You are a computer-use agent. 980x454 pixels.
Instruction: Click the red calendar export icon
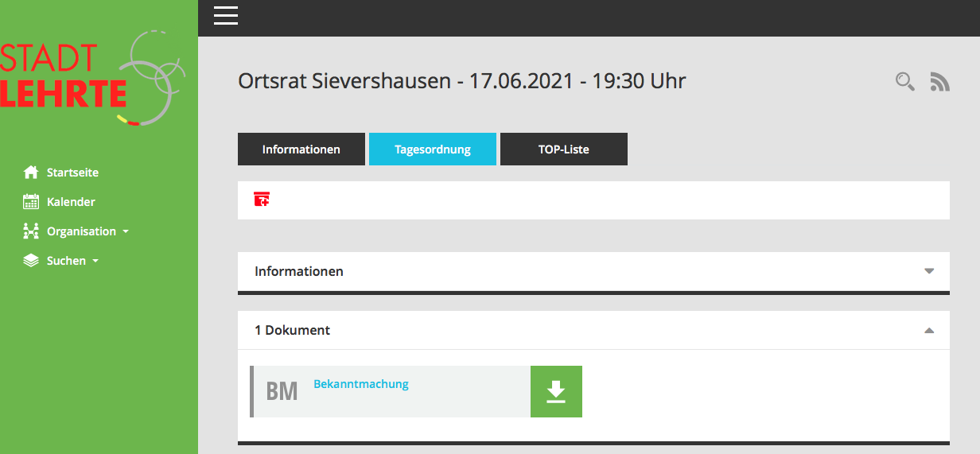262,200
